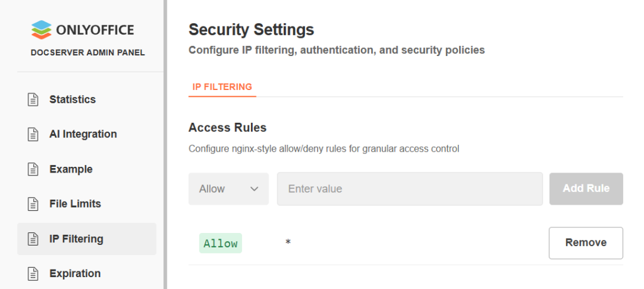Expand the chevron arrow in rule dropdown

(255, 189)
